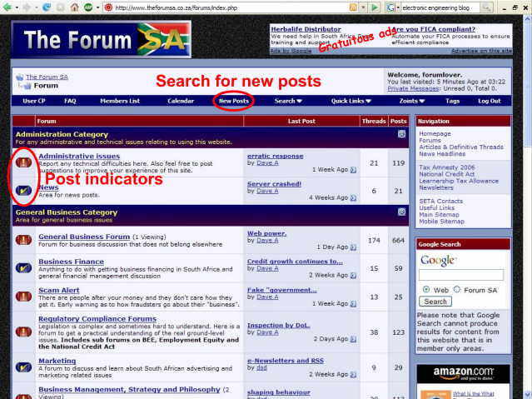Open Tax Amnesty 2006 navigation link
The height and width of the screenshot is (399, 532).
click(447, 167)
